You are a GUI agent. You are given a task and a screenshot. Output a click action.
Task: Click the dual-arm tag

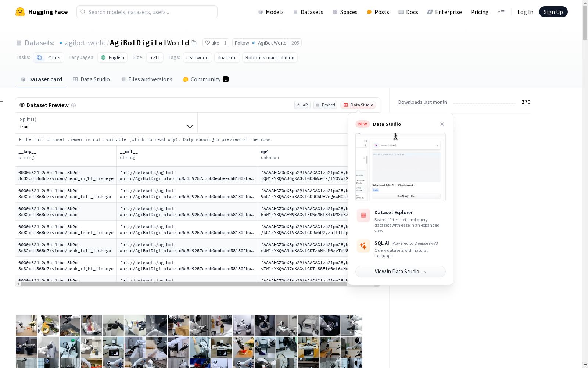pos(227,57)
